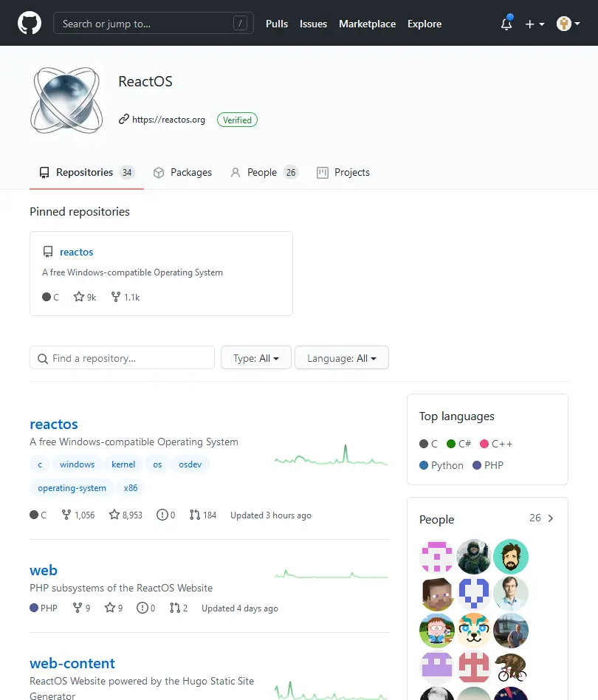The width and height of the screenshot is (598, 700).
Task: Click the reactos activity sparkline graph
Action: (x=331, y=456)
